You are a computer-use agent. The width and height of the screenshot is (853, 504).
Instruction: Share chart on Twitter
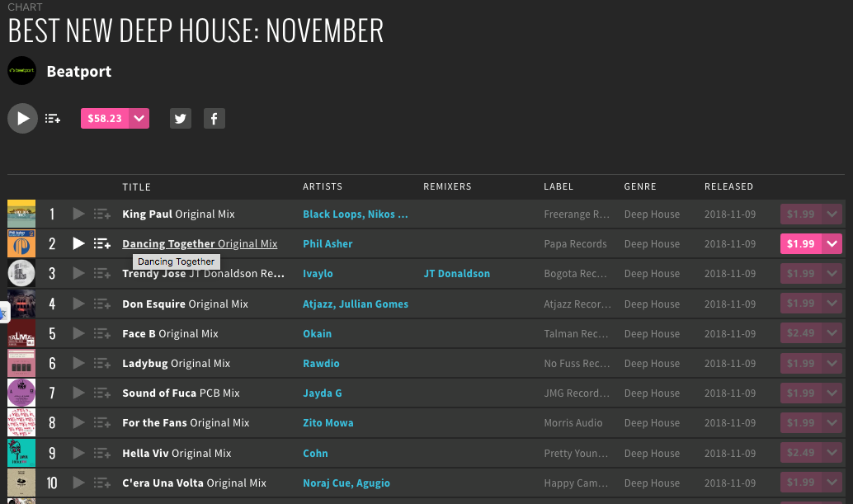pos(181,119)
